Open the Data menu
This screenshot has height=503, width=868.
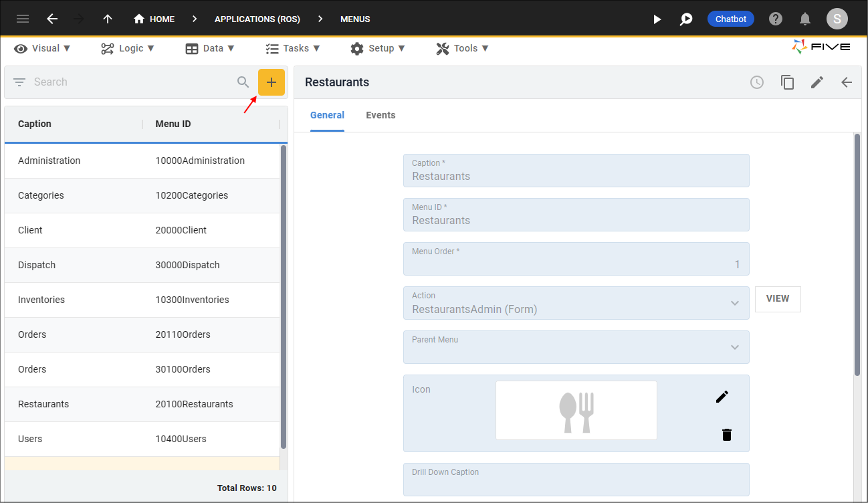[210, 48]
